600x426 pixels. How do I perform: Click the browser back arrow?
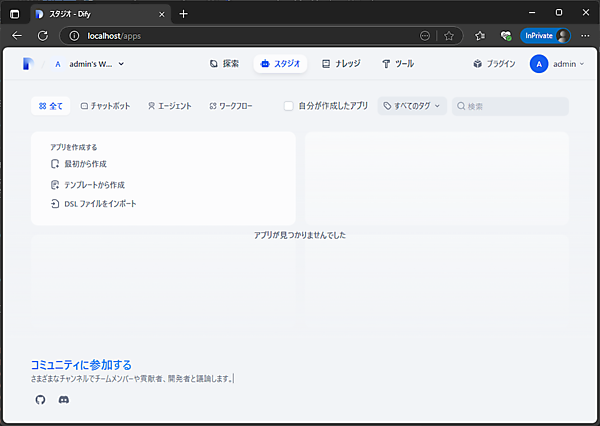click(17, 35)
